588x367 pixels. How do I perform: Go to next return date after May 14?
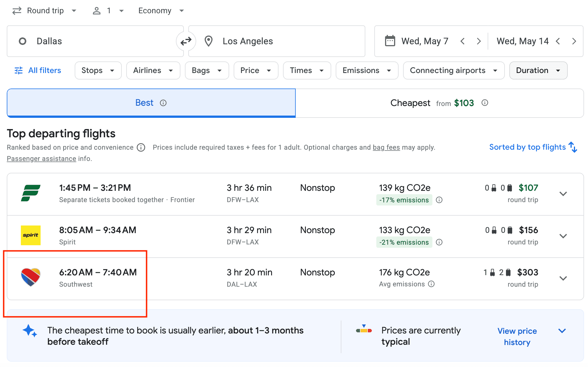(x=574, y=41)
